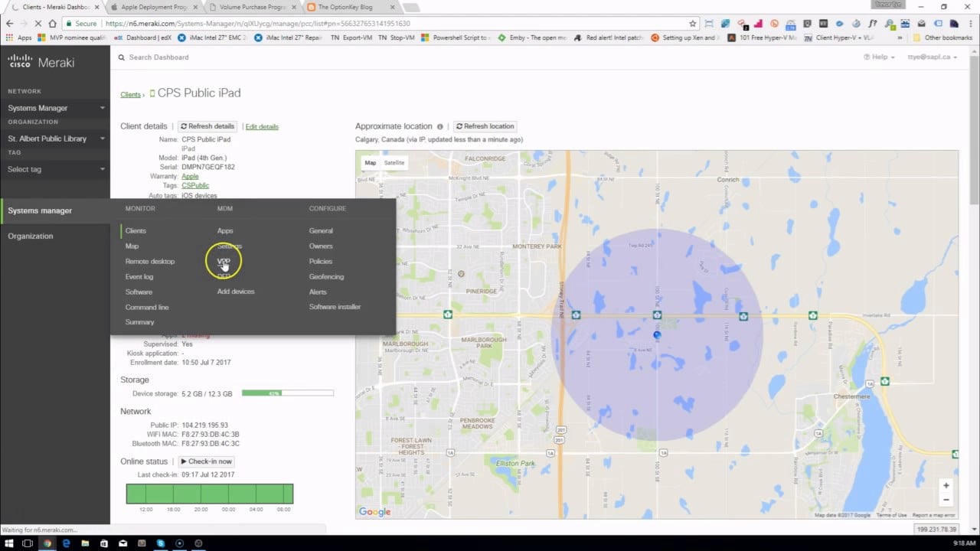Open VPP under MDM menu

[224, 261]
